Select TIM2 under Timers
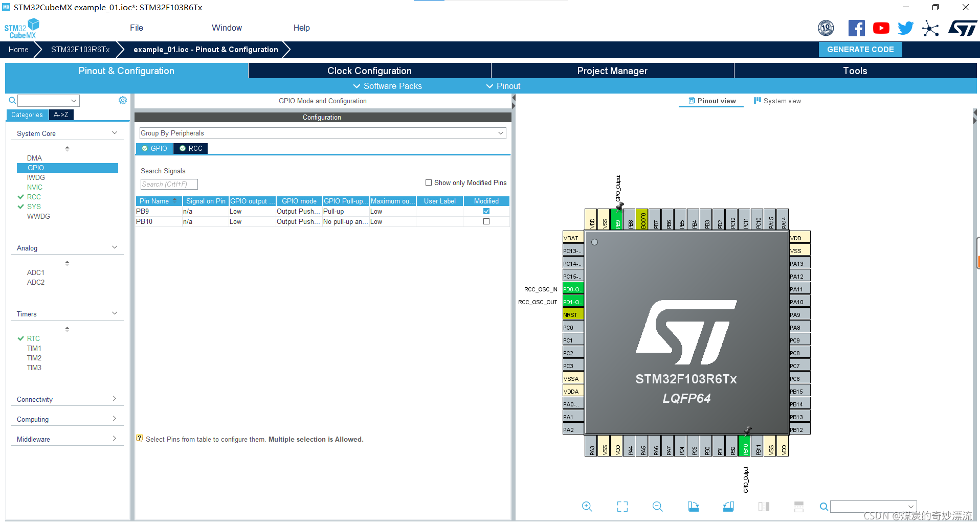 [x=34, y=358]
